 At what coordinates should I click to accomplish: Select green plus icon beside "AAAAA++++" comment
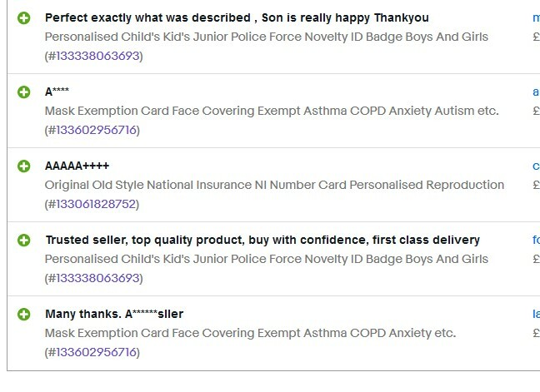24,166
